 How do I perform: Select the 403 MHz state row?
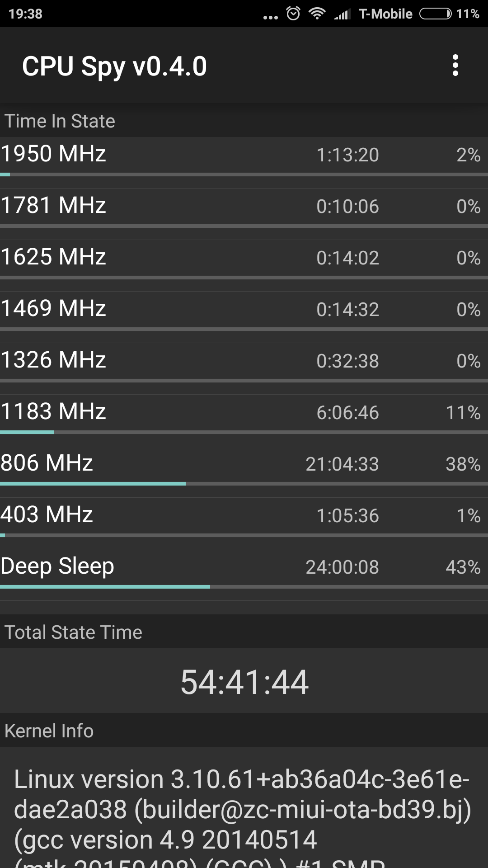pyautogui.click(x=244, y=516)
